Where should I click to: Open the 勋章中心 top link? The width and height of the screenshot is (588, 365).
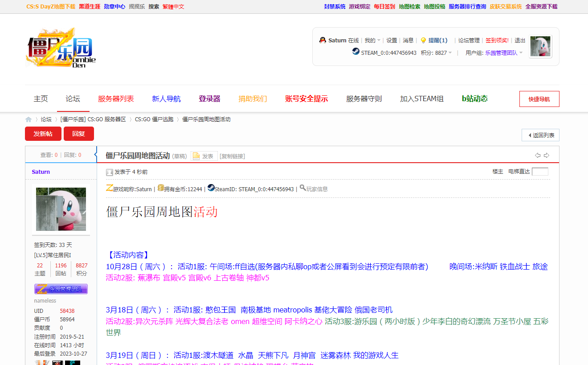click(114, 7)
